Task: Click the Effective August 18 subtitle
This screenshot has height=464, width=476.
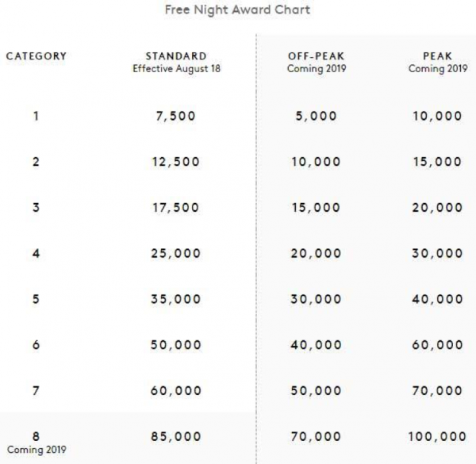Action: pos(176,69)
